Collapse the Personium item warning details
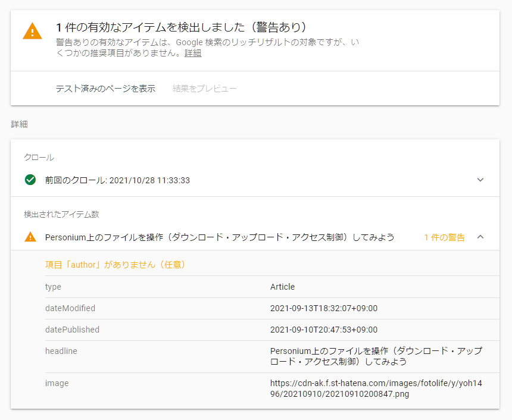Image resolution: width=512 pixels, height=420 pixels. [x=481, y=236]
